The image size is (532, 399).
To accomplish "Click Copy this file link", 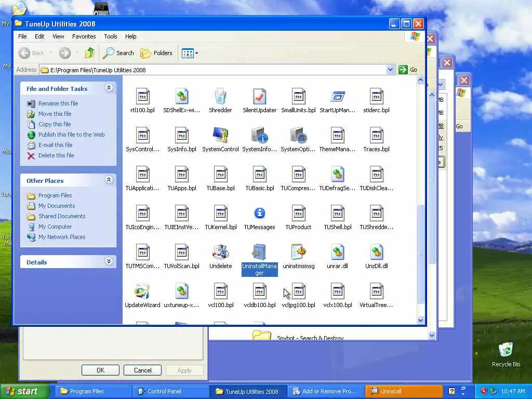I will pos(54,124).
